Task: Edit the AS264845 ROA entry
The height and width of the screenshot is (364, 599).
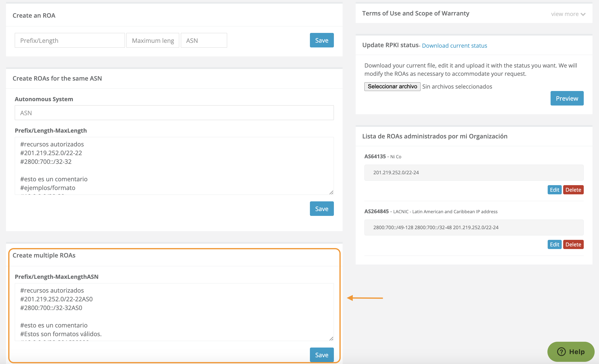Action: (x=554, y=244)
